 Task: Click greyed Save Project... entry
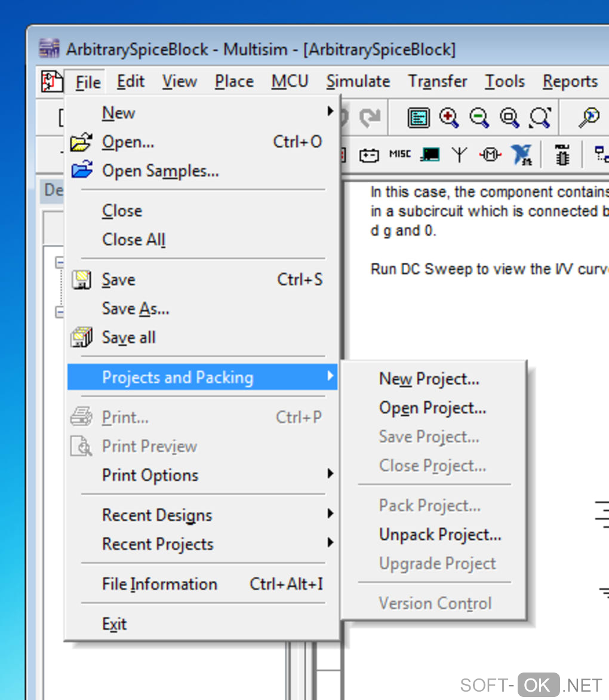pos(433,437)
